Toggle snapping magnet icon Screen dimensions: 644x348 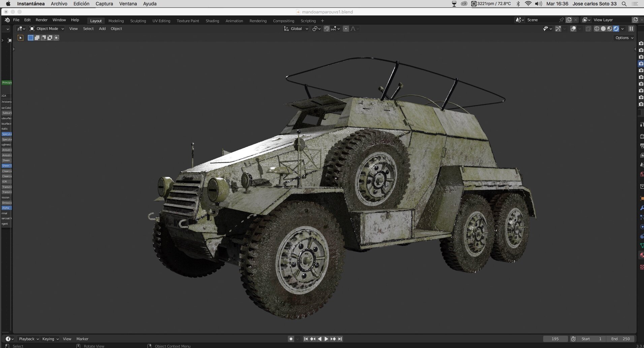(x=326, y=29)
